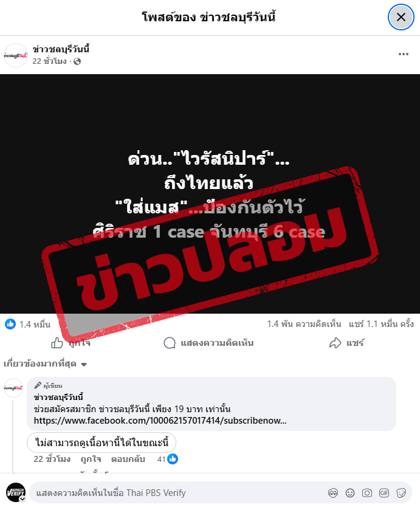Insert an avatar sticker in comment
Image resolution: width=420 pixels, height=510 pixels.
[333, 493]
